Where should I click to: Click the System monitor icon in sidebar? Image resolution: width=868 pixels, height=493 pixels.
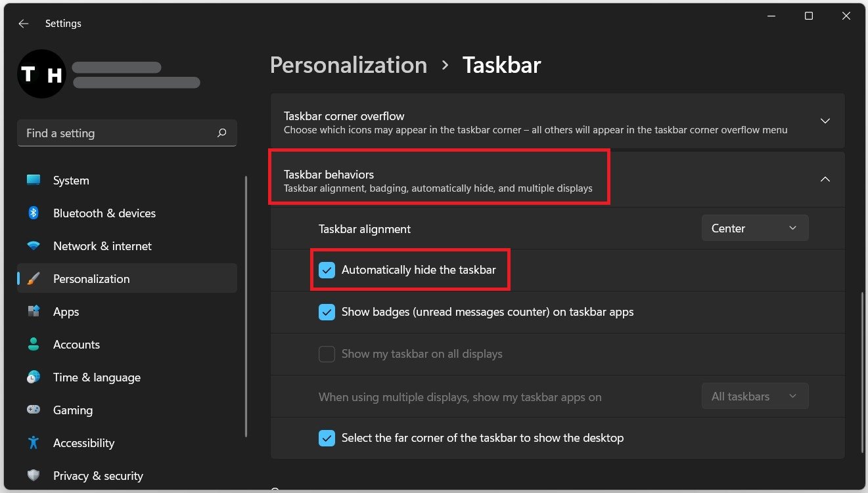click(x=34, y=180)
